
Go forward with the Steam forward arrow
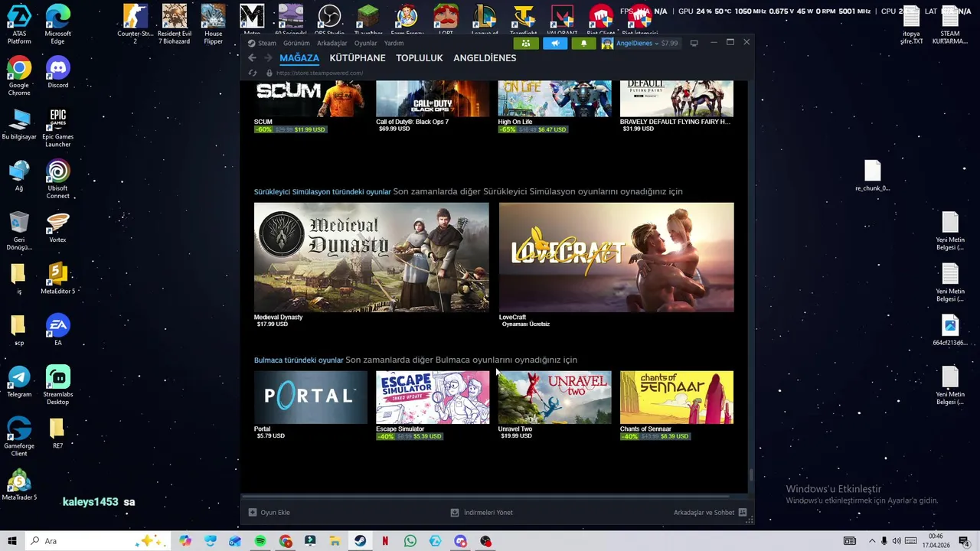(267, 58)
